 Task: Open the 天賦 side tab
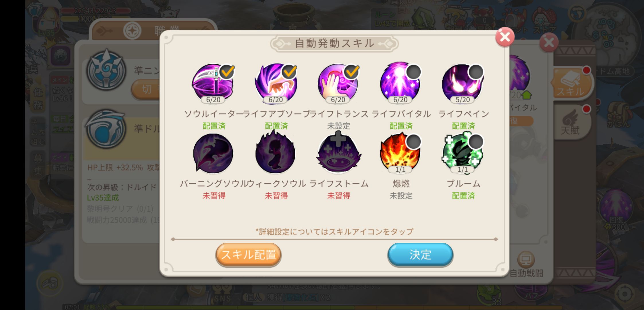(571, 123)
